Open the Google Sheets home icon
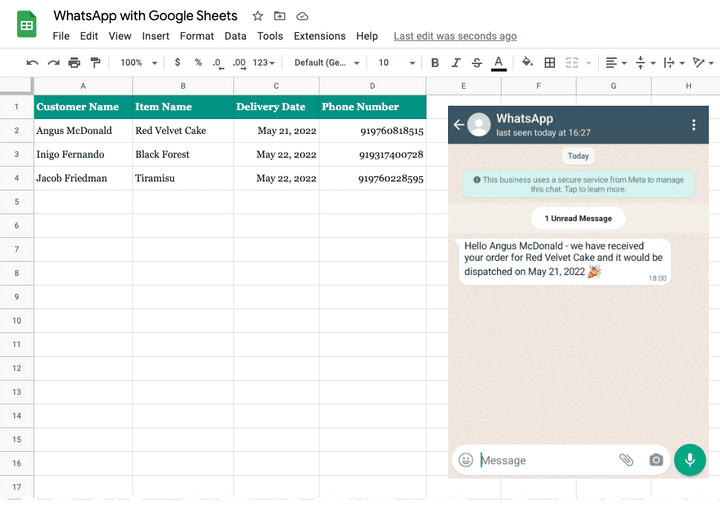The height and width of the screenshot is (522, 720). [27, 24]
